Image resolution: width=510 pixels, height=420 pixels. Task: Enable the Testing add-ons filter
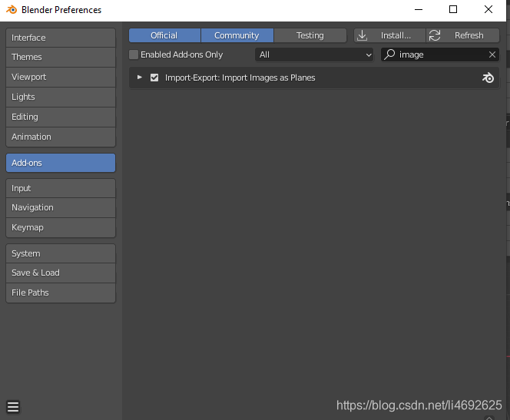tap(310, 35)
